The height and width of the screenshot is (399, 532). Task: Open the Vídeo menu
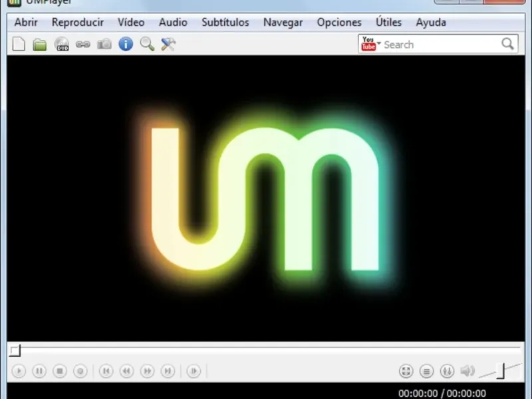(131, 23)
